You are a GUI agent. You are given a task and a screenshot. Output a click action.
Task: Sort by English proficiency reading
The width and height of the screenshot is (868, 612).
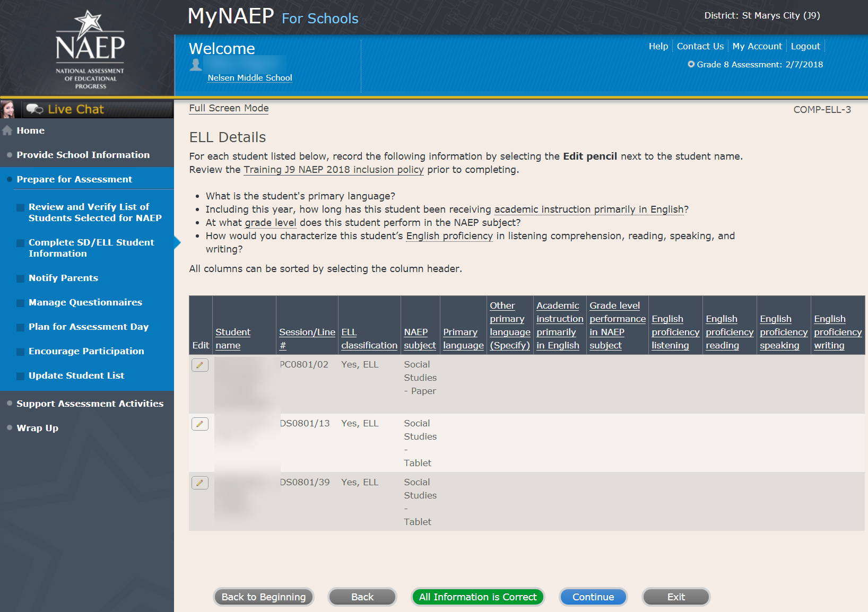point(730,332)
